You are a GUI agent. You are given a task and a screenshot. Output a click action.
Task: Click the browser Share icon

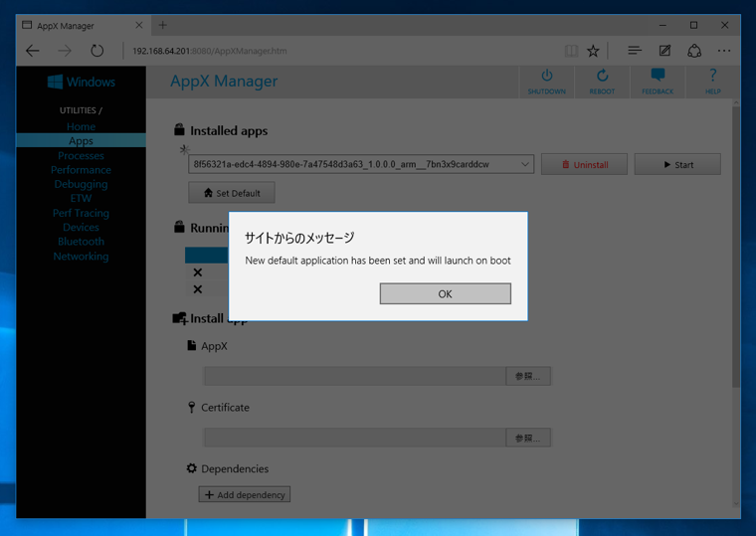tap(694, 51)
